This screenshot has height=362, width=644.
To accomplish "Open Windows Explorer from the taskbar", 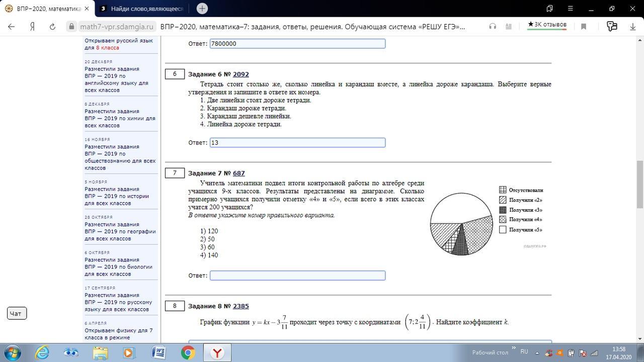I will click(101, 353).
